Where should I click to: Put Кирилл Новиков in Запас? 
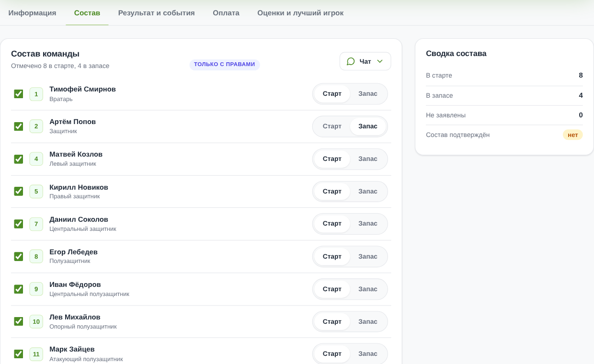coord(368,191)
